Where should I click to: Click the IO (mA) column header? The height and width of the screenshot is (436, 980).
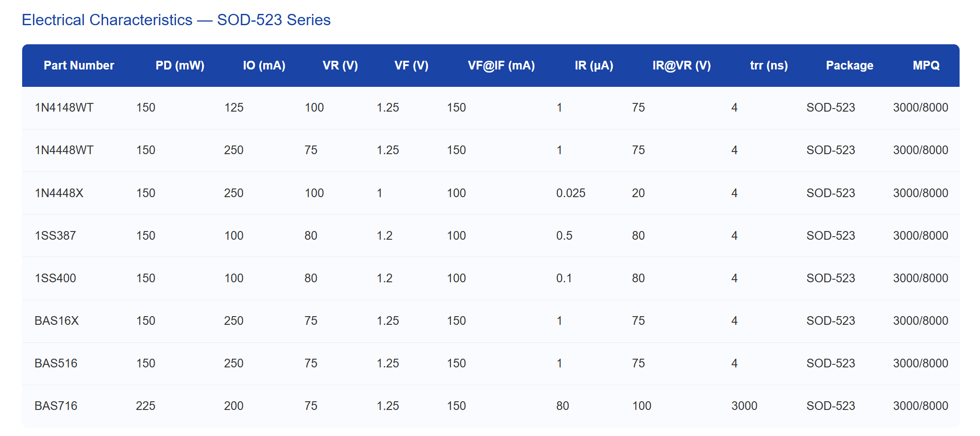(264, 66)
